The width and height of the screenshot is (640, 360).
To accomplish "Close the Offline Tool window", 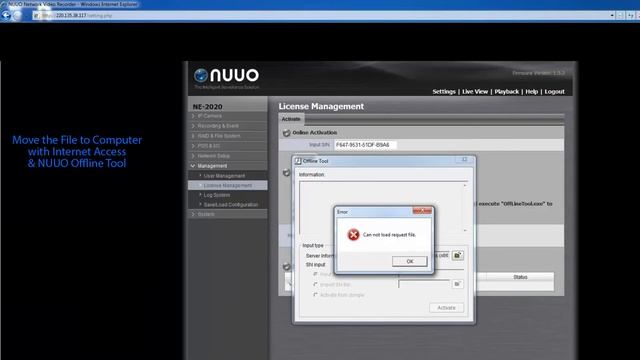I will (x=464, y=160).
